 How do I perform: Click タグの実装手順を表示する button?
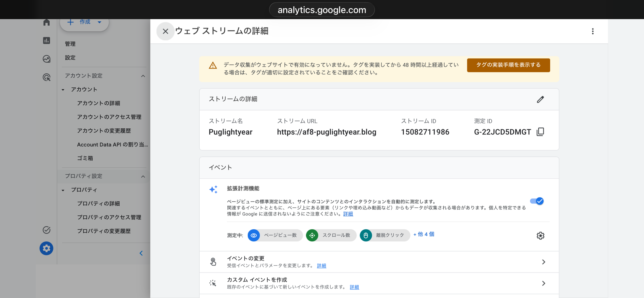tap(508, 65)
